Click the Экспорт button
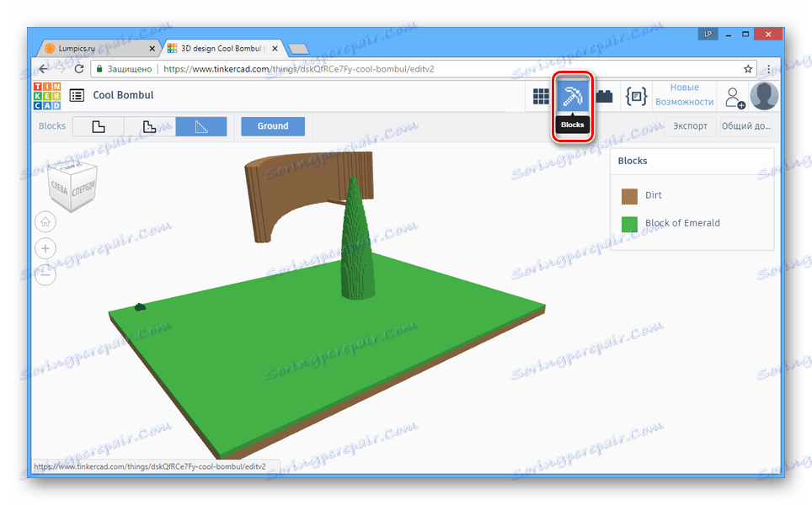This screenshot has width=812, height=505. pyautogui.click(x=690, y=126)
